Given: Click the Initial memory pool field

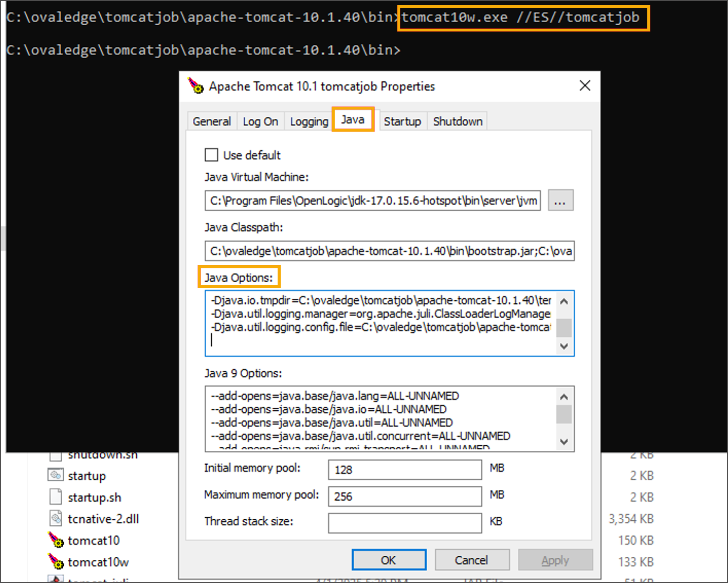Looking at the screenshot, I should click(405, 469).
